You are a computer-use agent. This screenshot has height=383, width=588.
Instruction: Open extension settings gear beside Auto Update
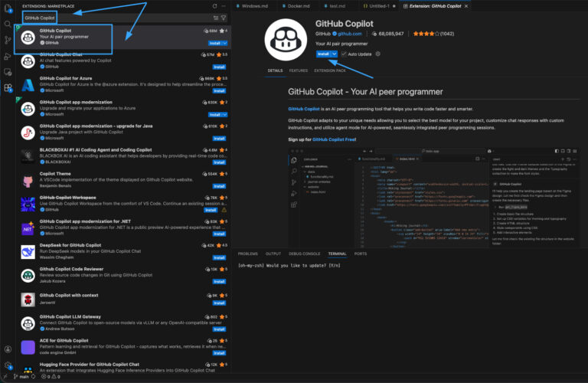[x=378, y=54]
